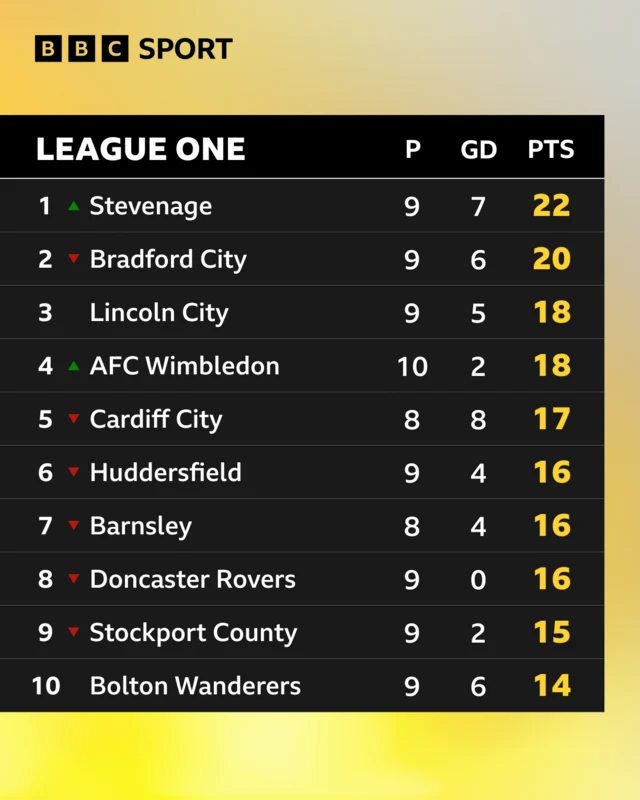Click the BBC Sport logo

tap(133, 48)
